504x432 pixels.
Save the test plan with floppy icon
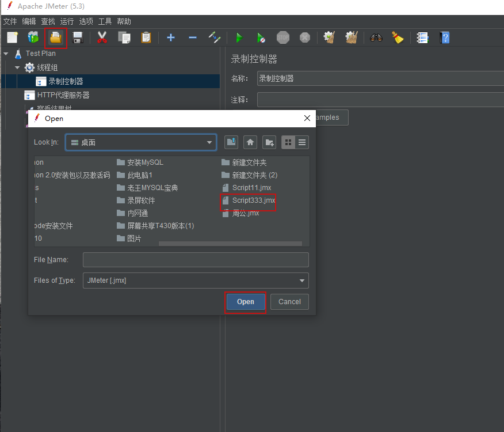78,37
